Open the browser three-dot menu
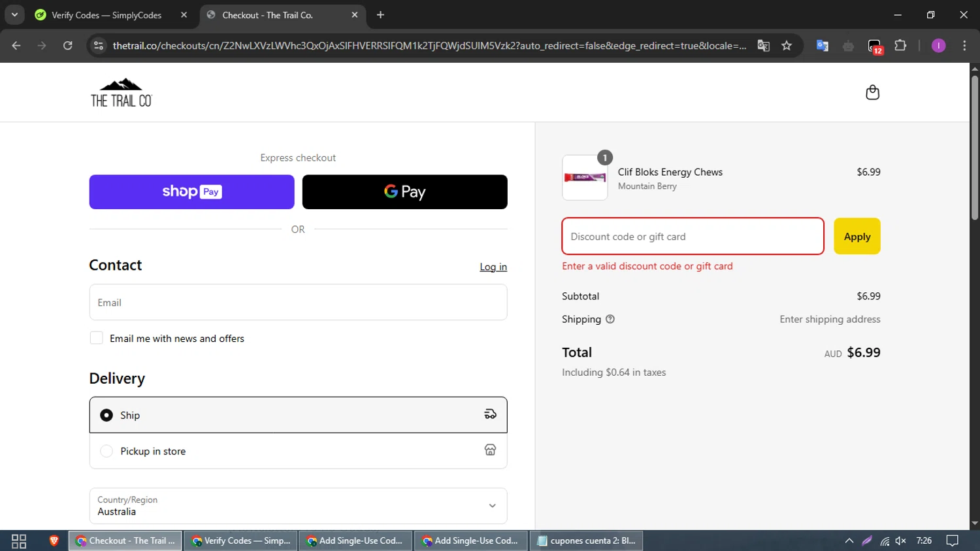Viewport: 980px width, 551px height. pyautogui.click(x=964, y=45)
